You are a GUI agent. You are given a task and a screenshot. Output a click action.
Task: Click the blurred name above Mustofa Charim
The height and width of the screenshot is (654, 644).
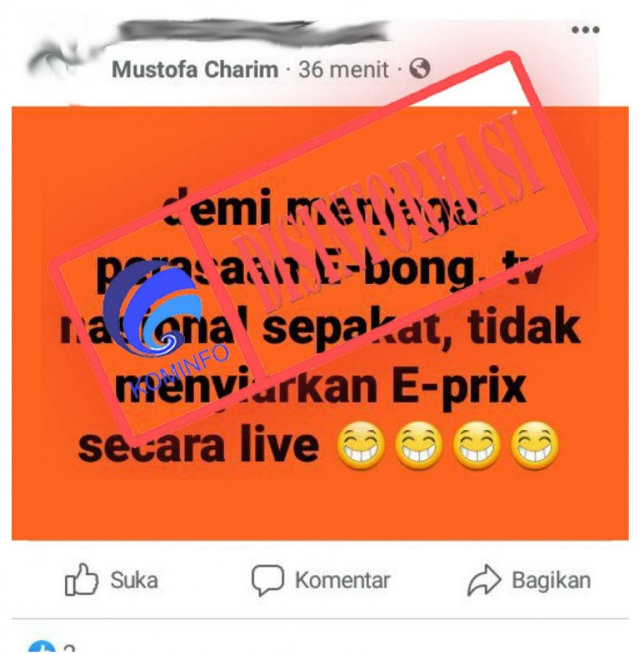click(250, 30)
